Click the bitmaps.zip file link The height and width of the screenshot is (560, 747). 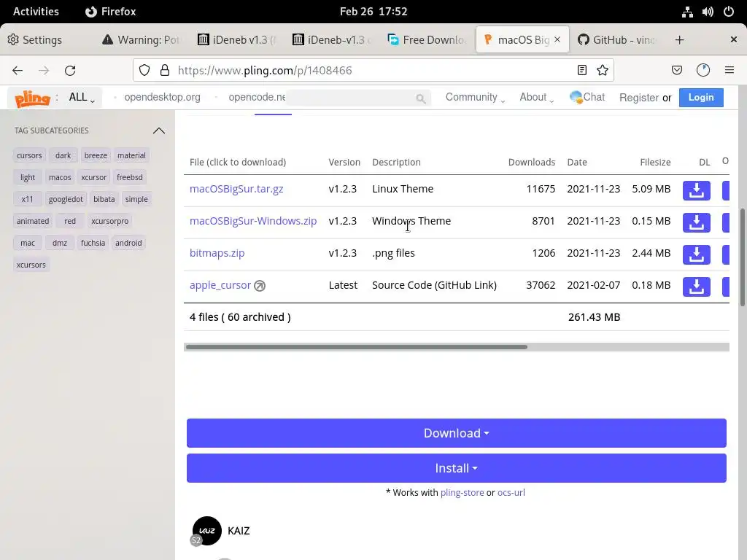tap(217, 253)
